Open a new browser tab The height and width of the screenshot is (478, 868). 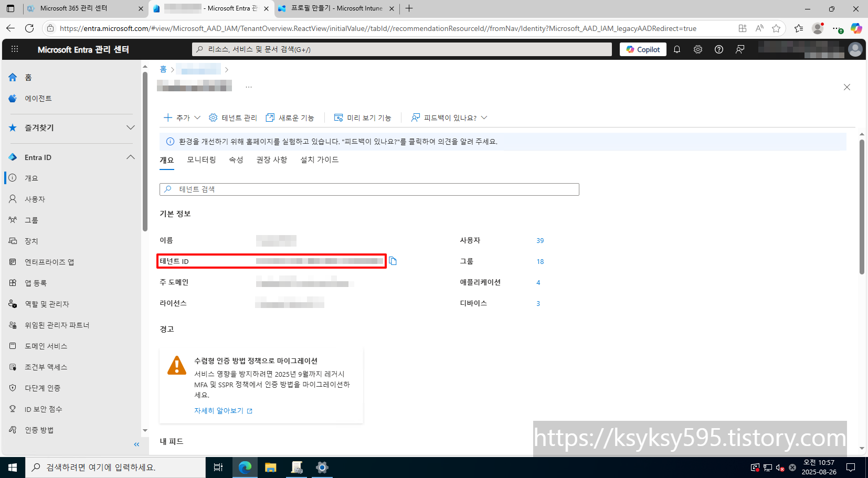click(409, 8)
